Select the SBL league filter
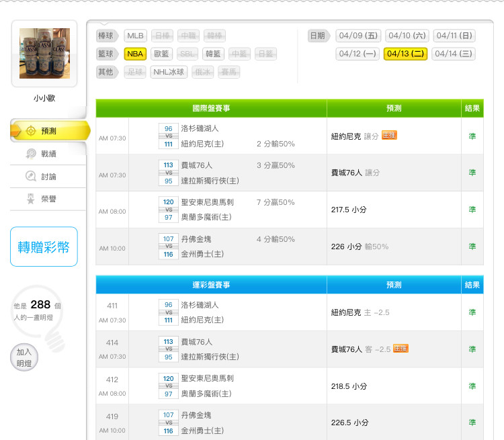 [187, 54]
